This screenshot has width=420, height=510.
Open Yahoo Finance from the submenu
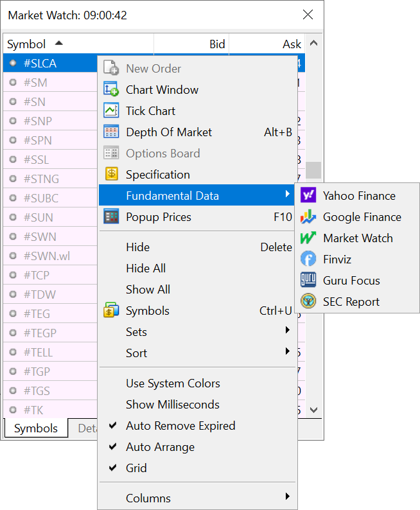point(358,196)
